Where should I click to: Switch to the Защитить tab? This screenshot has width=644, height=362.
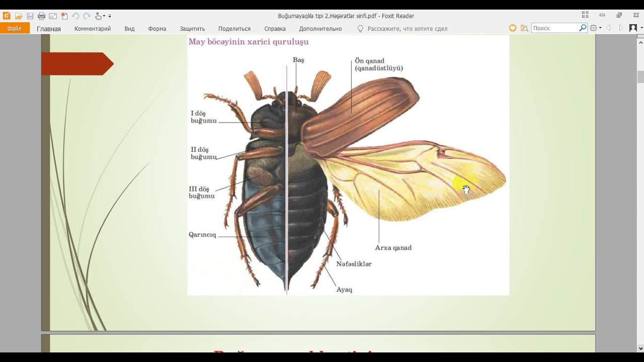point(192,29)
